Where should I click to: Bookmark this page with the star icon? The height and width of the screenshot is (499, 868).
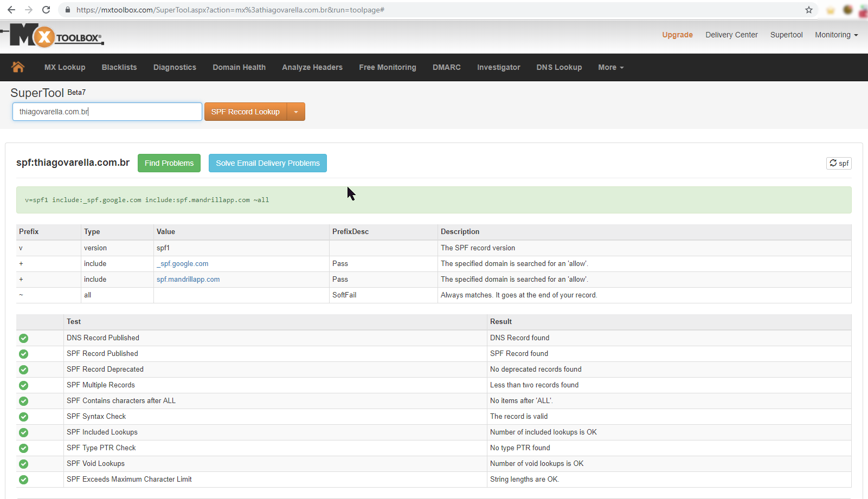(809, 10)
